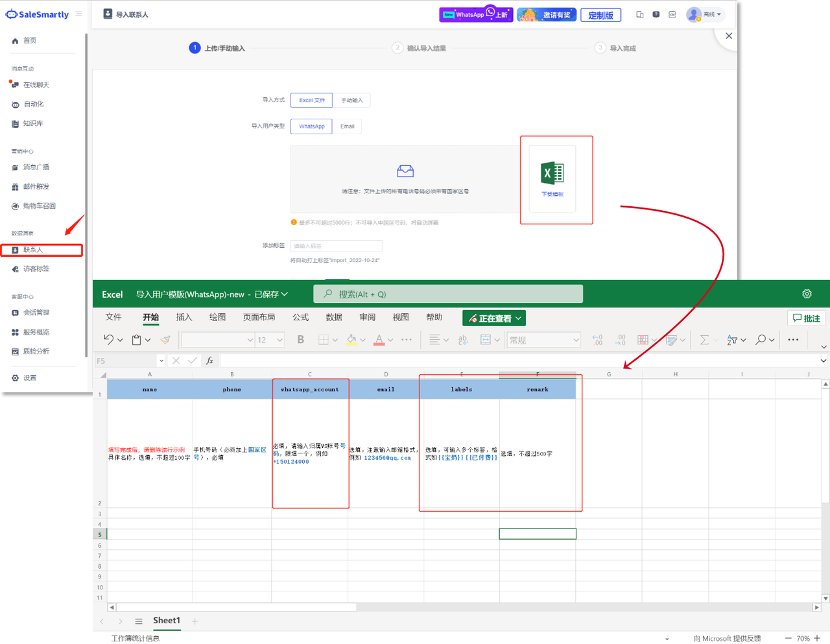Click the 批注 comments button in Excel
The image size is (830, 644).
(x=807, y=318)
